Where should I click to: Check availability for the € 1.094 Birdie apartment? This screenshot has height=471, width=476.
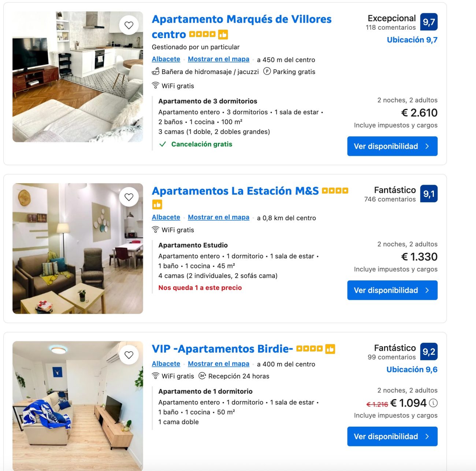click(x=392, y=437)
